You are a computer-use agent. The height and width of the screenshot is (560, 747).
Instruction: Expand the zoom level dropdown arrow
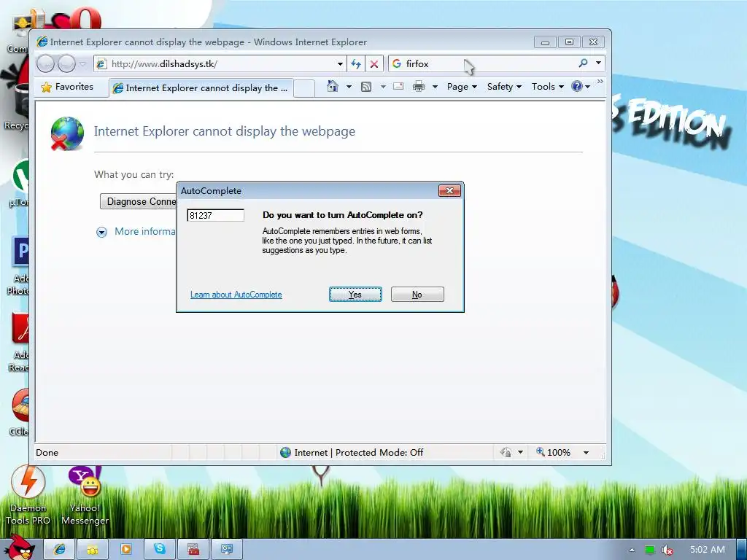tap(586, 452)
